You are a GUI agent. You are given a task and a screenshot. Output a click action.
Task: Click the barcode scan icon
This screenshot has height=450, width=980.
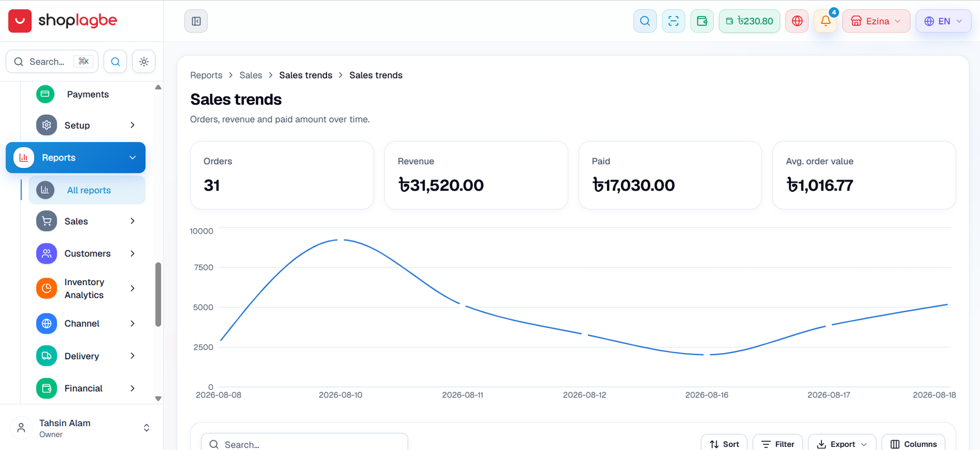[x=674, y=21]
